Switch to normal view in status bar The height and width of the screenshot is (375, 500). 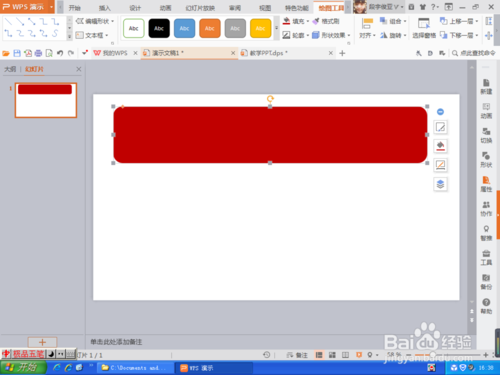click(x=319, y=355)
